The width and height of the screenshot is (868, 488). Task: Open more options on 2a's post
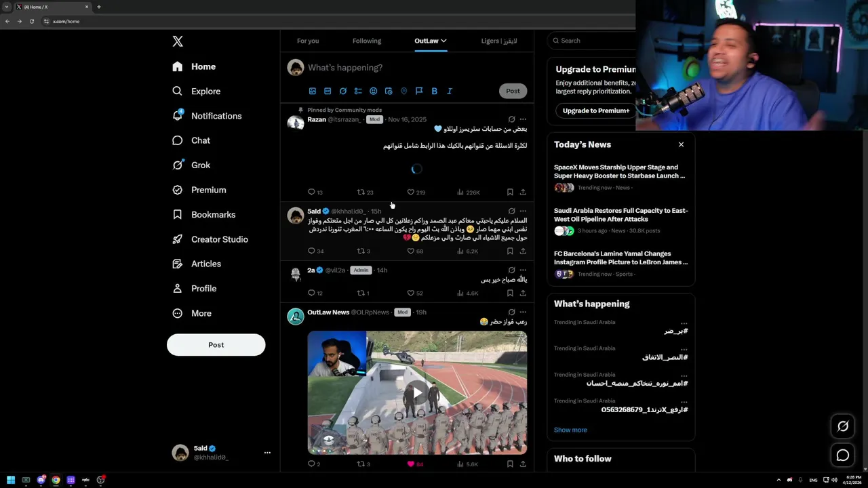coord(523,270)
